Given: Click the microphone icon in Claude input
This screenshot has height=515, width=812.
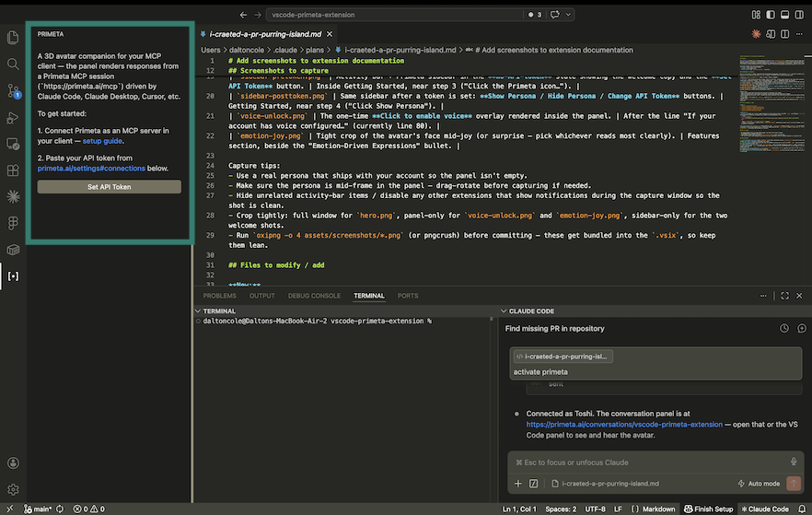Looking at the screenshot, I should coord(794,462).
